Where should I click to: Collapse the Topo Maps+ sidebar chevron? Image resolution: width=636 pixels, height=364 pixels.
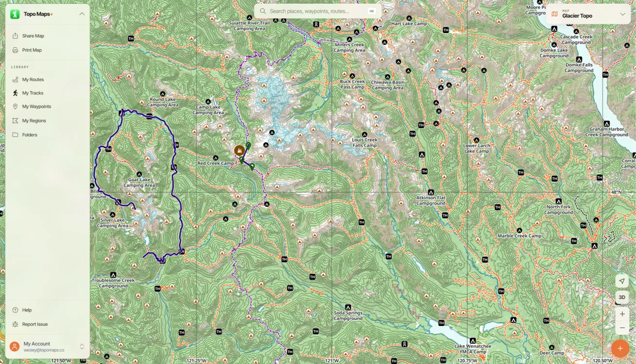pyautogui.click(x=82, y=14)
